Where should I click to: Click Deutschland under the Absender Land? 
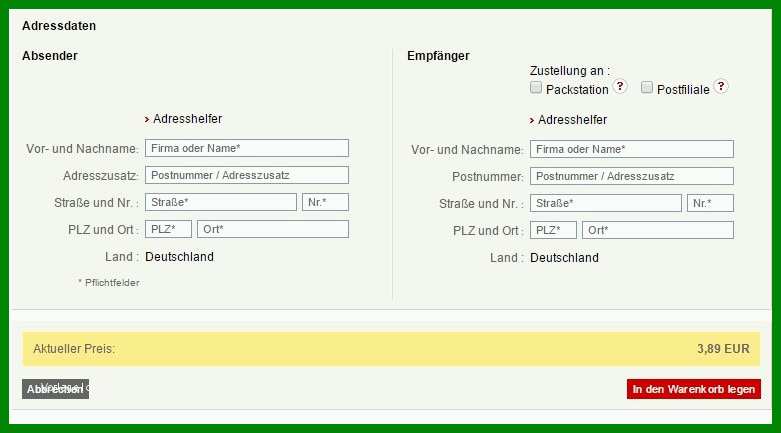click(x=179, y=257)
